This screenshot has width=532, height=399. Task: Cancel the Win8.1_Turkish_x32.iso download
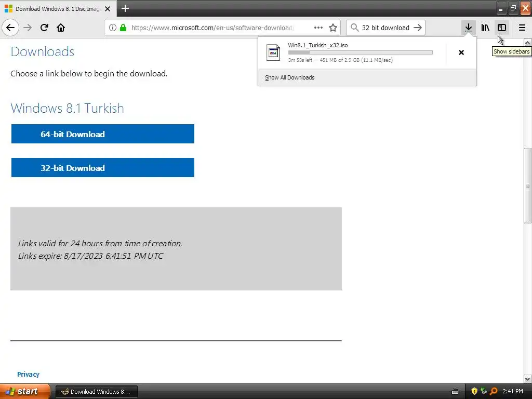click(x=461, y=52)
